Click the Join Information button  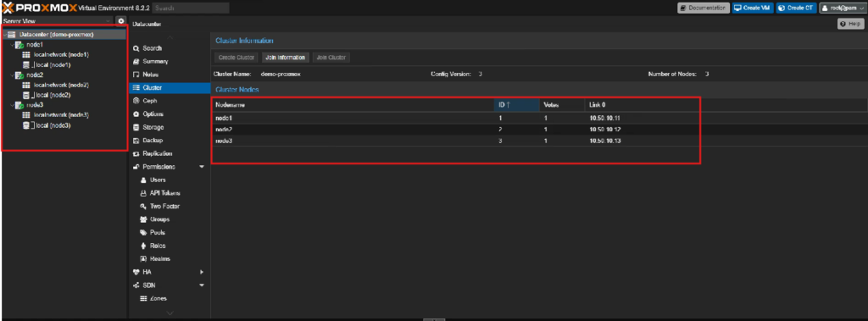point(285,58)
